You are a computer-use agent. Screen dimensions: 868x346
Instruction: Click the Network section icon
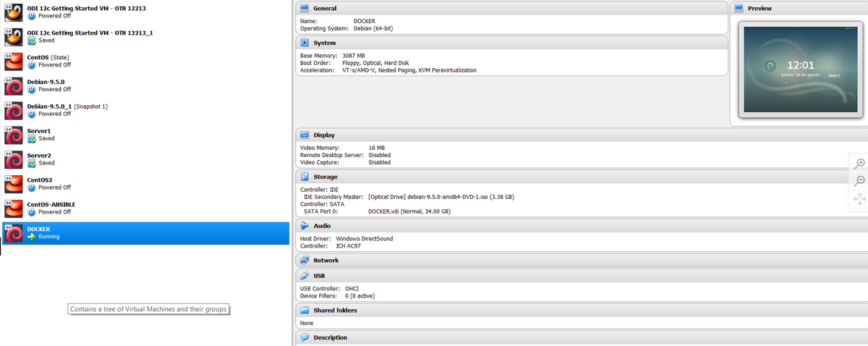tap(305, 260)
